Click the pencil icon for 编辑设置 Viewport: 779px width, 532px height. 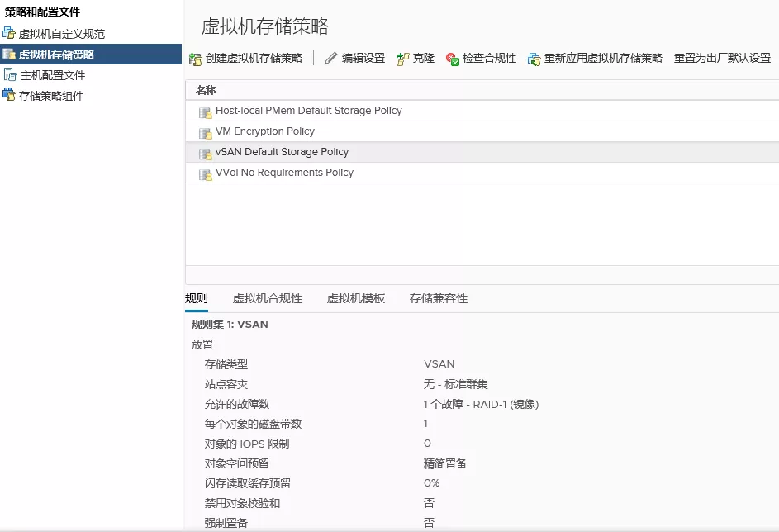331,59
